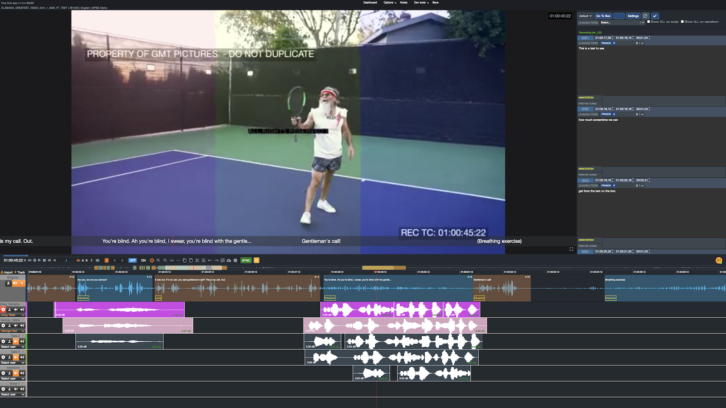
Task: Click the OFF toggle button in toolbar
Action: pos(132,260)
